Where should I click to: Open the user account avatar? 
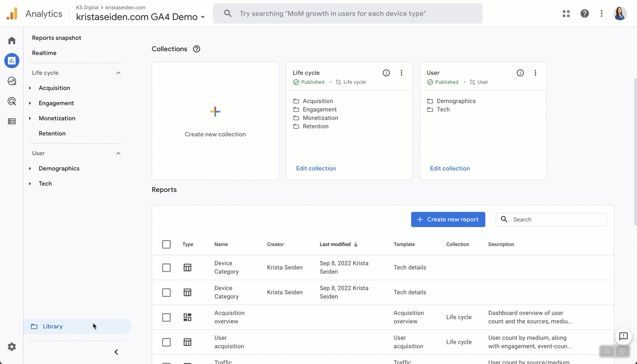click(620, 13)
